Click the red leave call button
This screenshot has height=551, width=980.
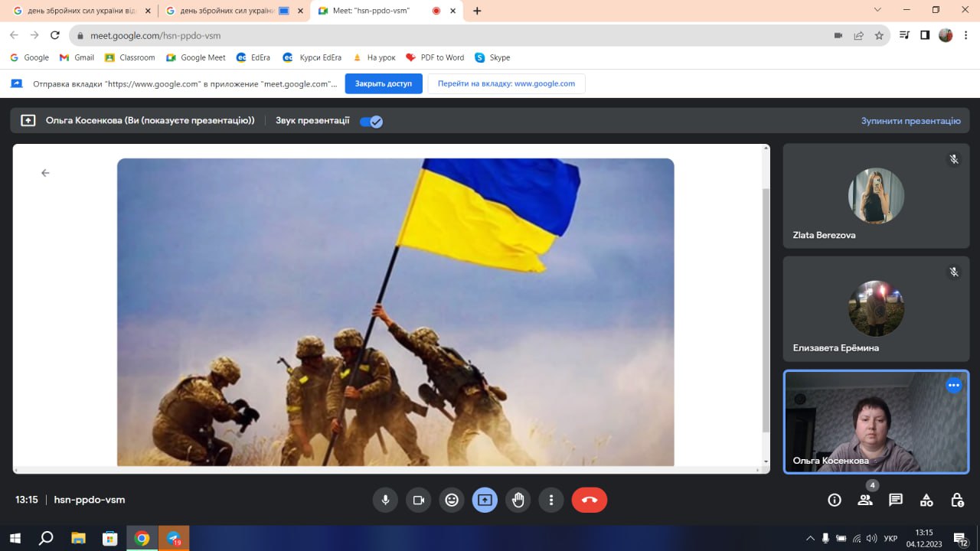[x=589, y=500]
